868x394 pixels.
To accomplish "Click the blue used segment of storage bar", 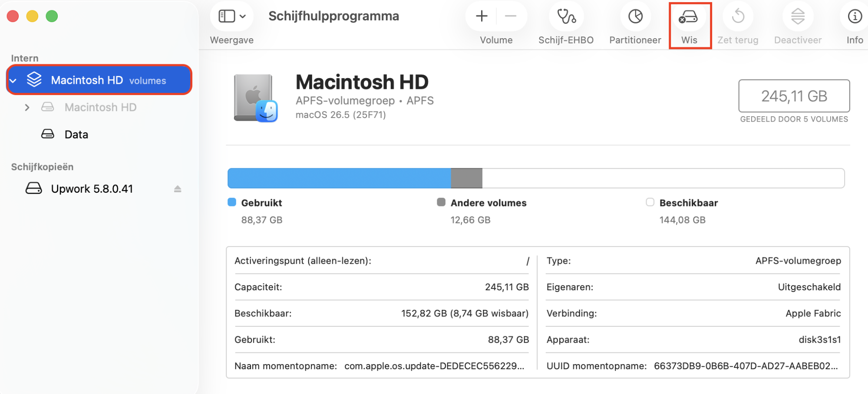I will 339,178.
